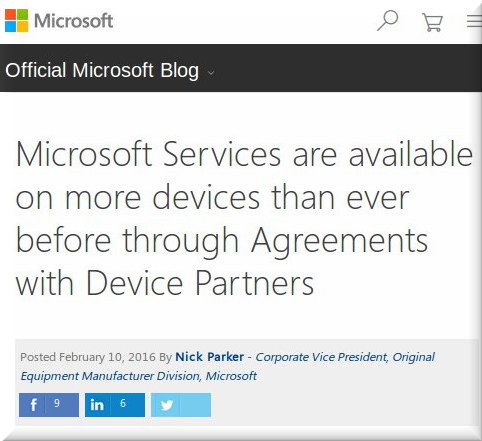Click the word Agreements in the headline

click(x=340, y=241)
